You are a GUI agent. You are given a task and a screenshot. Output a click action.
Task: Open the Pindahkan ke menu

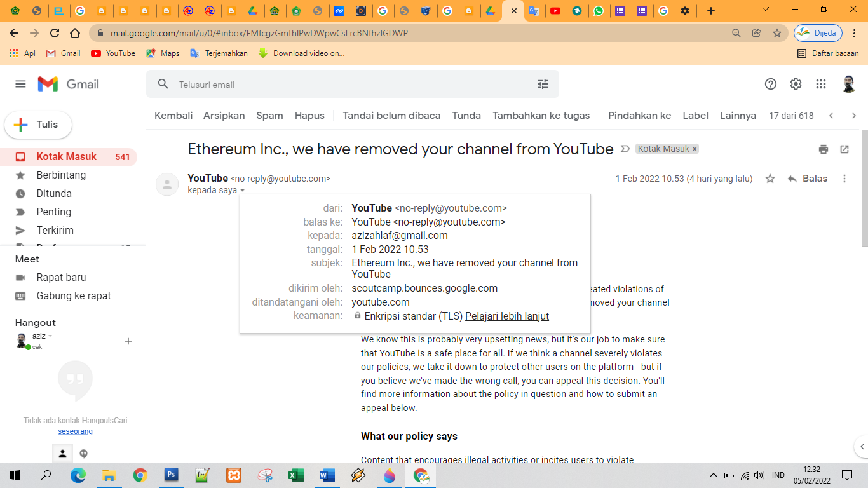(x=640, y=116)
